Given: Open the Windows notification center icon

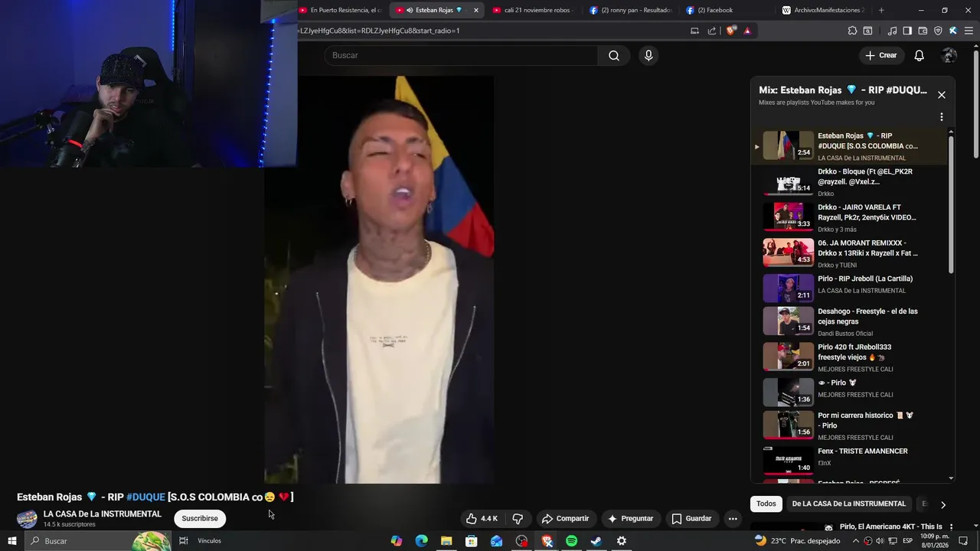Looking at the screenshot, I should (x=964, y=541).
